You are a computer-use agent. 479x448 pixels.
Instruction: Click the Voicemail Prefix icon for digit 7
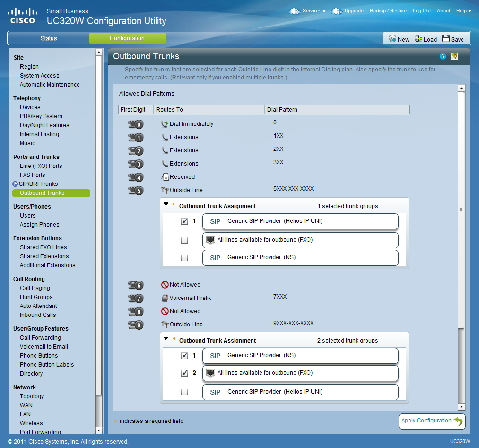165,299
